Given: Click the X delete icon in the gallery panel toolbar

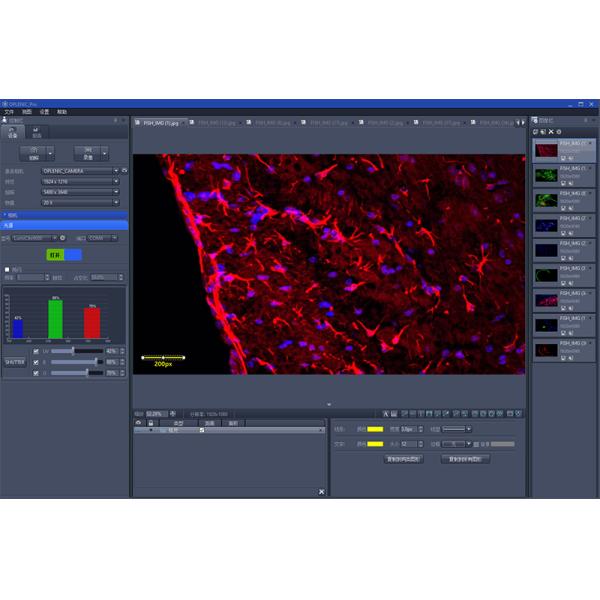Looking at the screenshot, I should click(x=551, y=132).
